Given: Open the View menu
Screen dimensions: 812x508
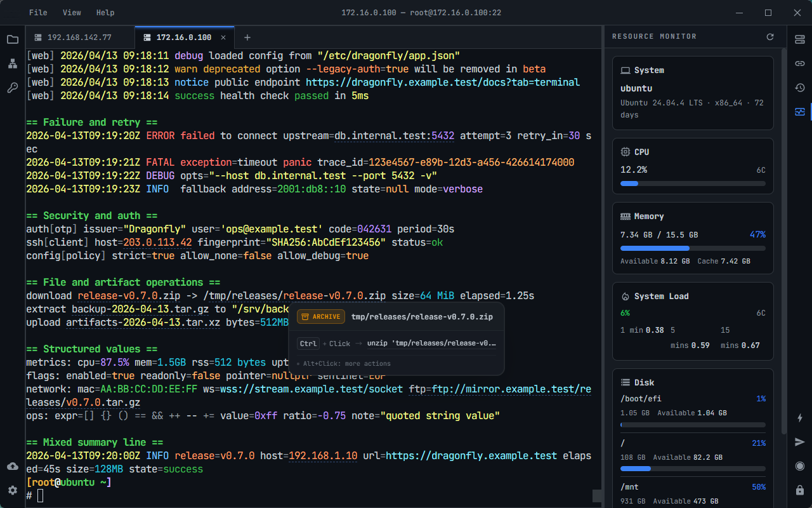Looking at the screenshot, I should tap(72, 13).
